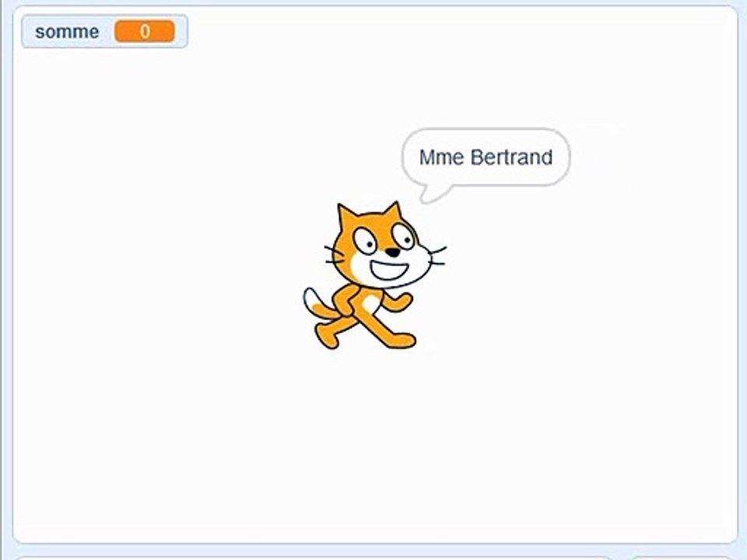Click the orange somme value 0

[145, 31]
